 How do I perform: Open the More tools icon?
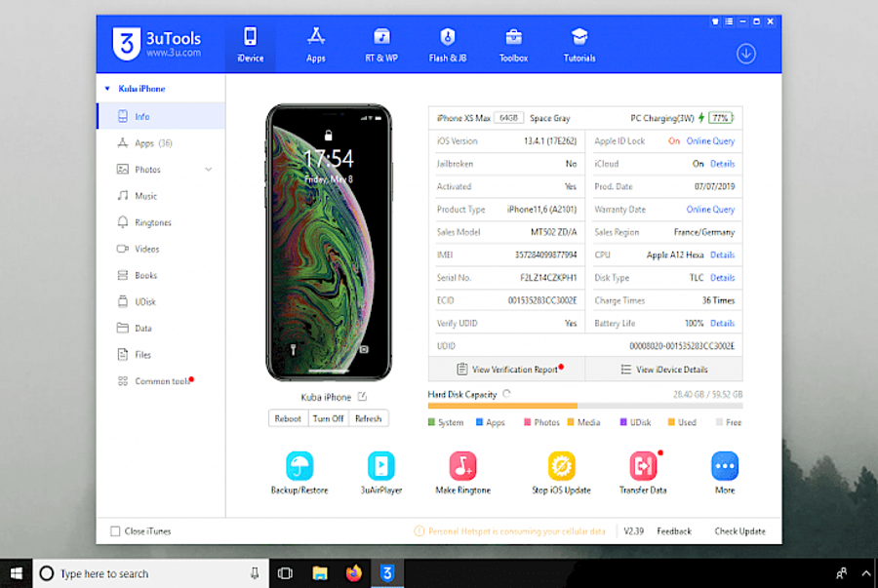click(x=724, y=466)
